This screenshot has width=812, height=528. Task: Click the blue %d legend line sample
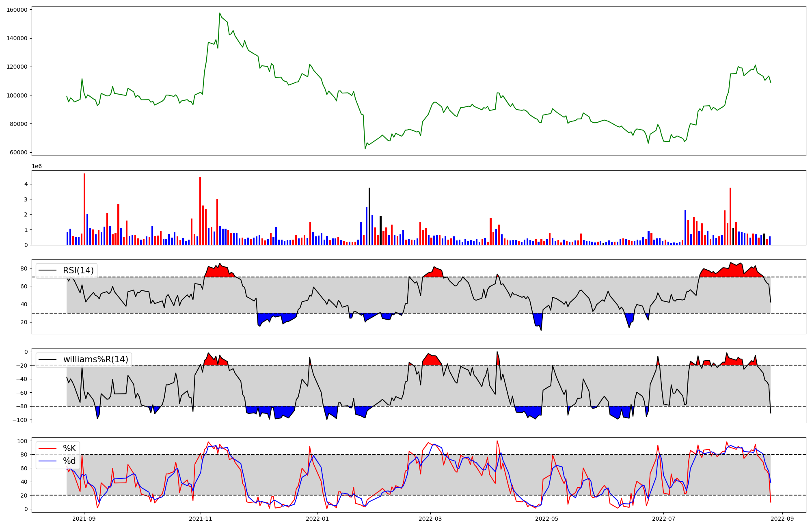pyautogui.click(x=47, y=461)
